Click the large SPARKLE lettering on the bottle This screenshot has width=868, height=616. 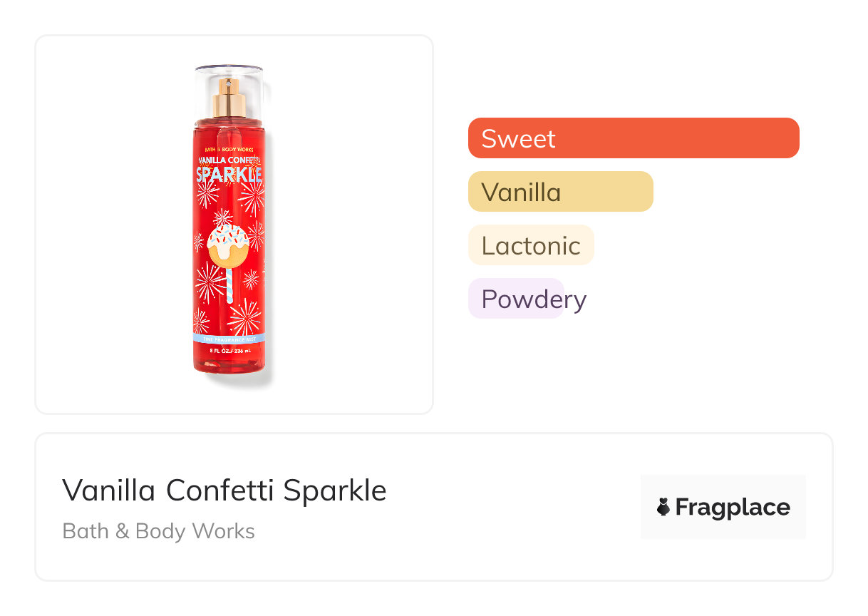click(229, 174)
